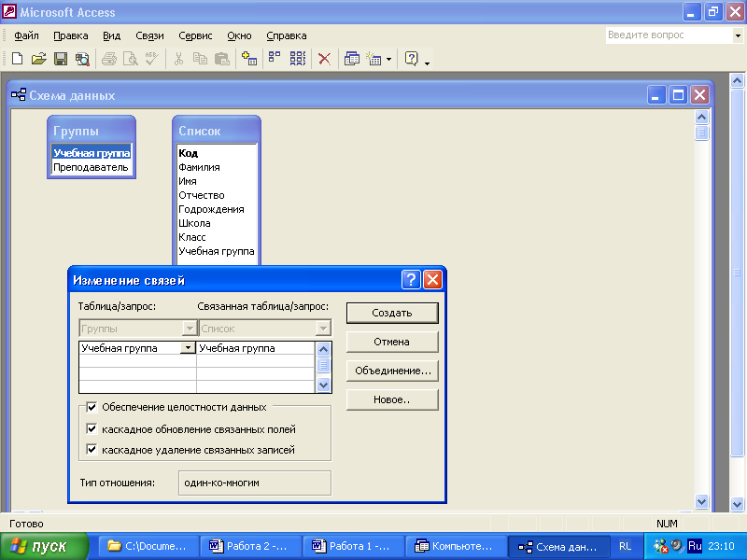Image resolution: width=747 pixels, height=560 pixels.
Task: Toggle каскадное удаление связанных записей checkbox
Action: point(92,449)
